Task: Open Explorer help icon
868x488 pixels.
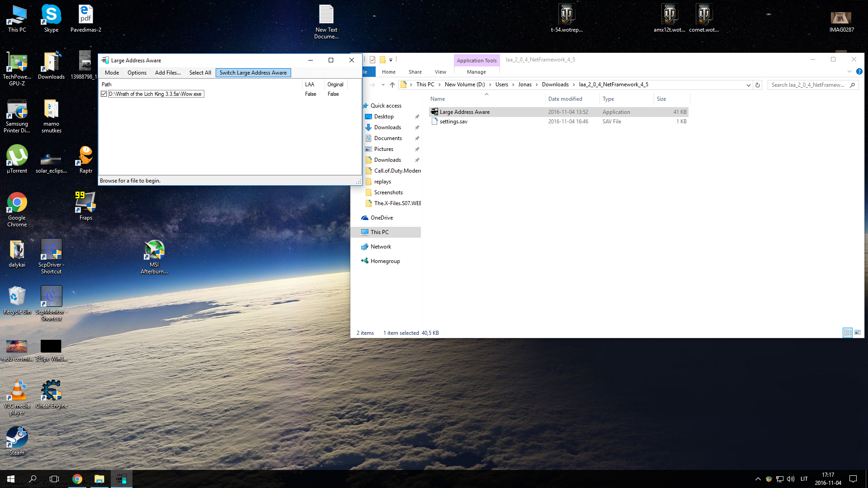Action: [859, 71]
